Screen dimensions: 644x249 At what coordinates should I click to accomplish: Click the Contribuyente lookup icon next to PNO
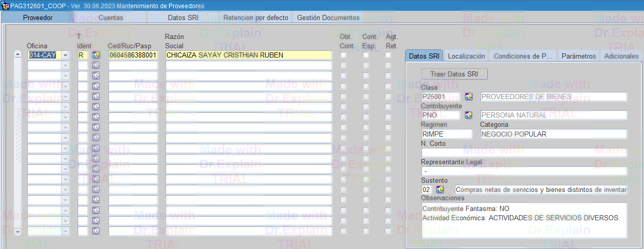point(468,115)
